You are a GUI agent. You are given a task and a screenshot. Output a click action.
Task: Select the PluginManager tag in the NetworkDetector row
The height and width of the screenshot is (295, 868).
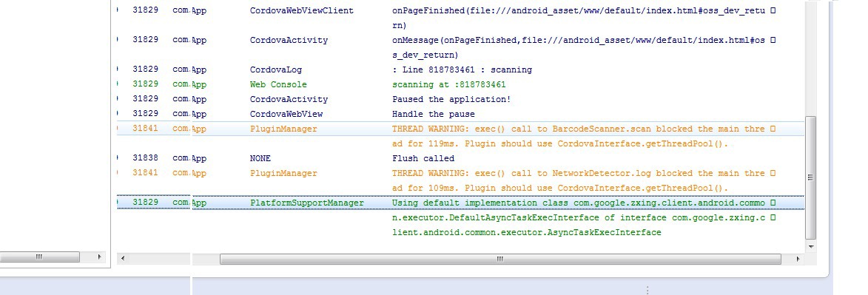point(283,173)
